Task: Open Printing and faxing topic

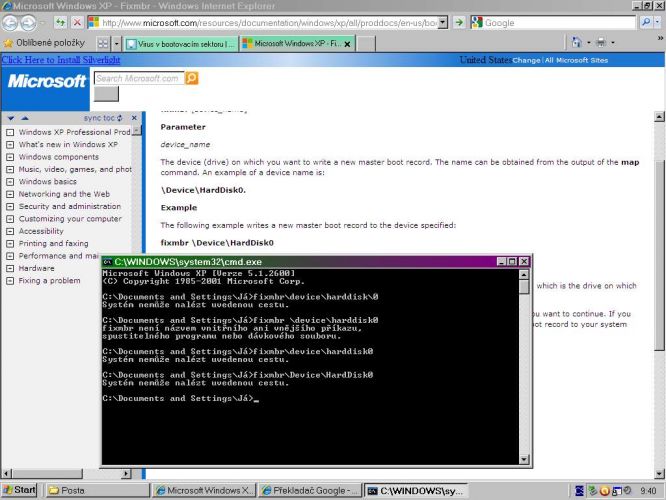Action: click(54, 243)
